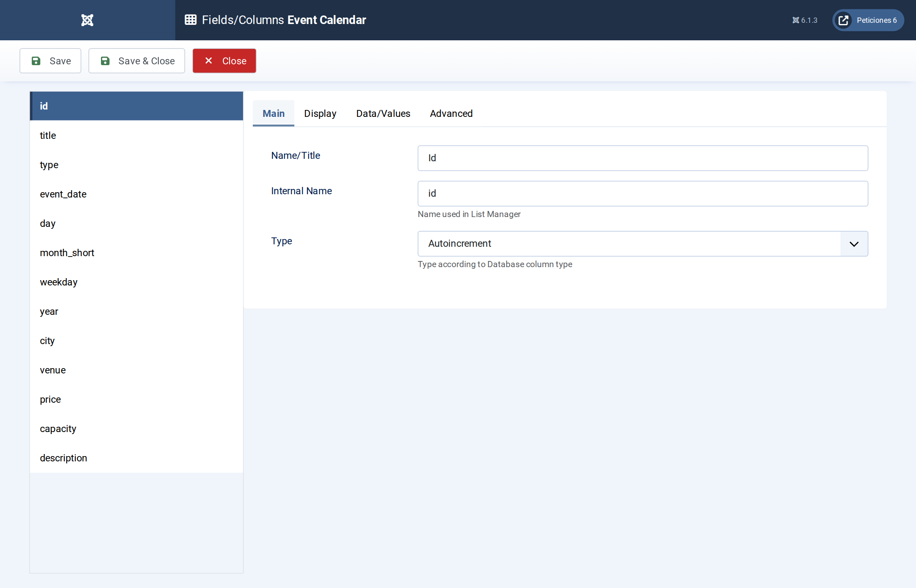Select the city field

(x=136, y=341)
